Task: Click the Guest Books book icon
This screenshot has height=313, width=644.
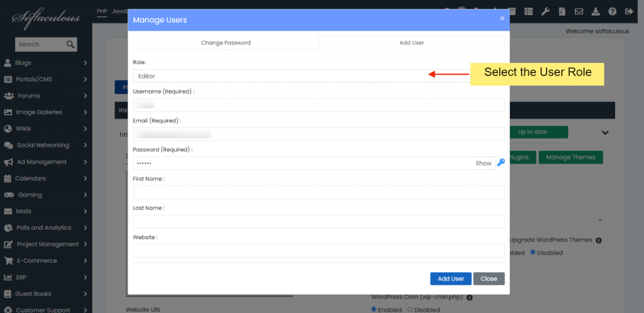Action: (x=8, y=294)
